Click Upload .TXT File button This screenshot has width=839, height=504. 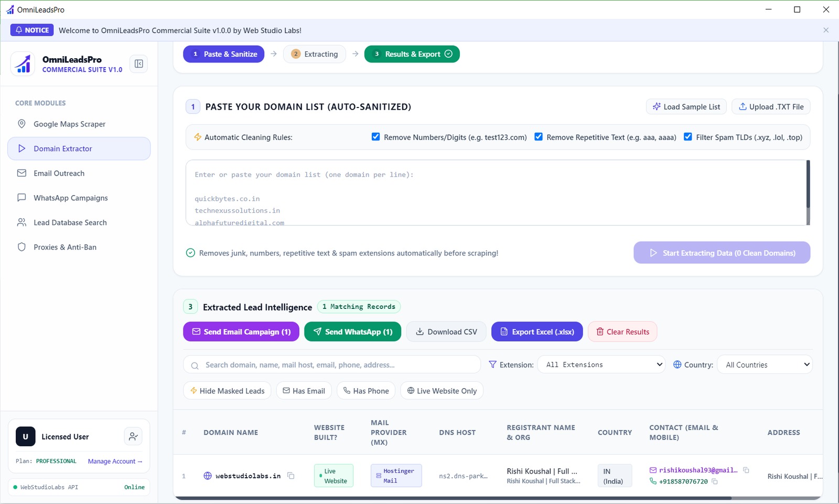pyautogui.click(x=771, y=106)
